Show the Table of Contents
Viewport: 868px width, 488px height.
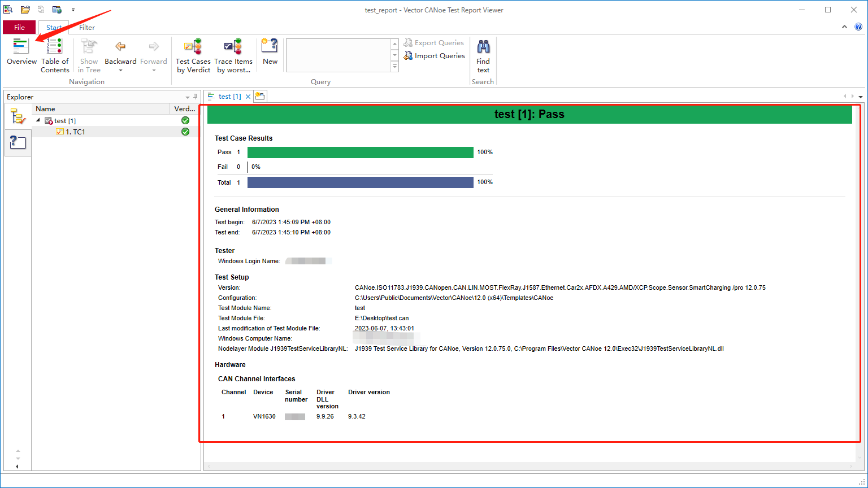click(55, 56)
